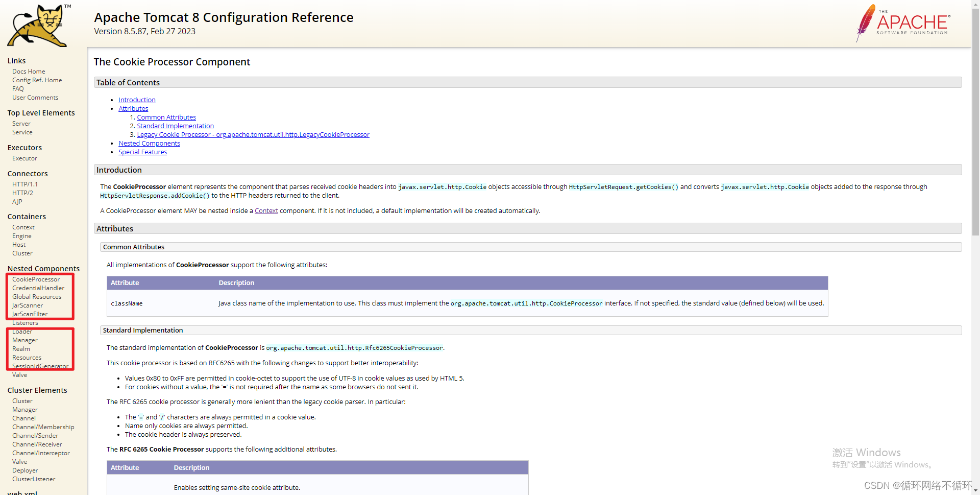Open AJP connector page
The height and width of the screenshot is (495, 980).
[x=17, y=202]
